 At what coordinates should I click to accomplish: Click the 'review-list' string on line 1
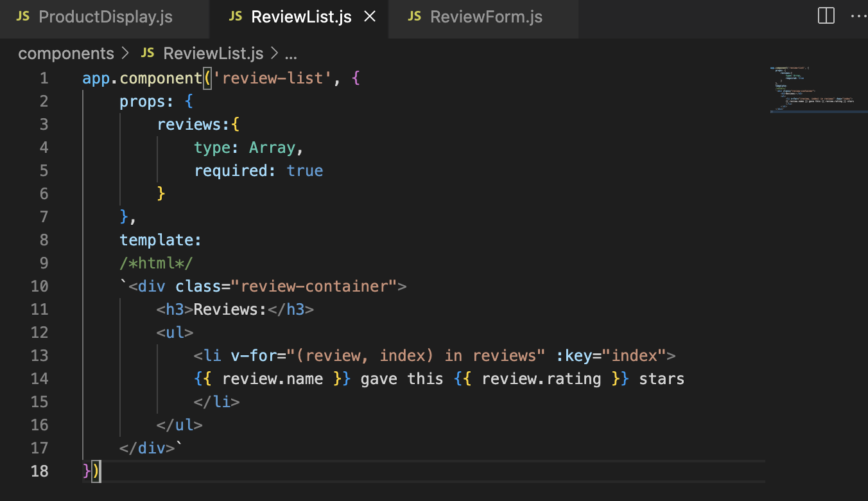(x=272, y=78)
